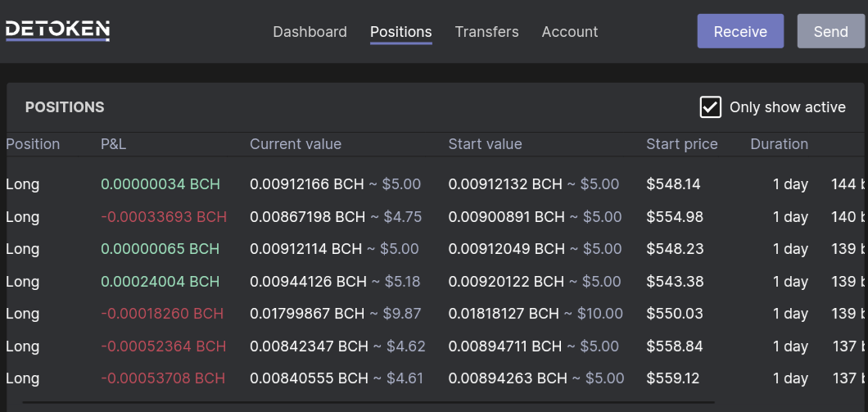
Task: Click the Receive button
Action: [740, 31]
